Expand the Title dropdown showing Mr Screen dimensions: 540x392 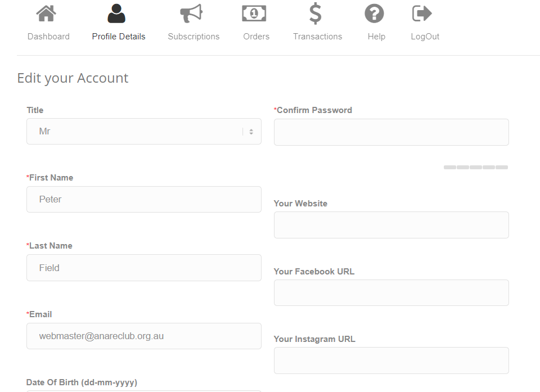(x=144, y=131)
